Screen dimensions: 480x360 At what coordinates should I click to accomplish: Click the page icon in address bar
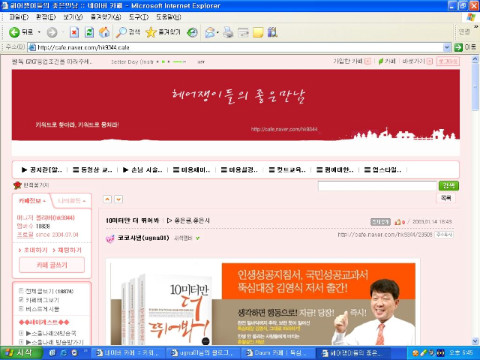coord(32,48)
